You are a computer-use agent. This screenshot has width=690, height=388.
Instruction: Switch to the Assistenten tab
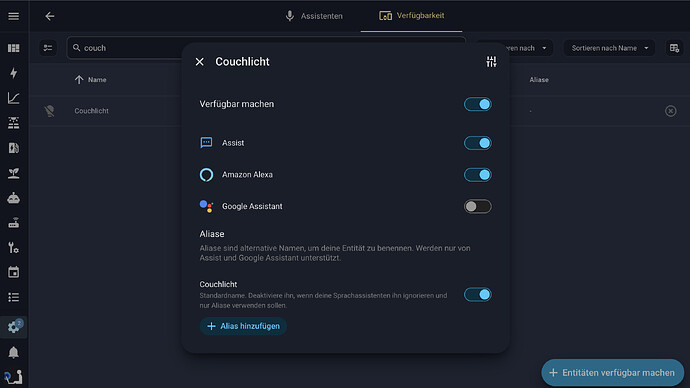314,16
